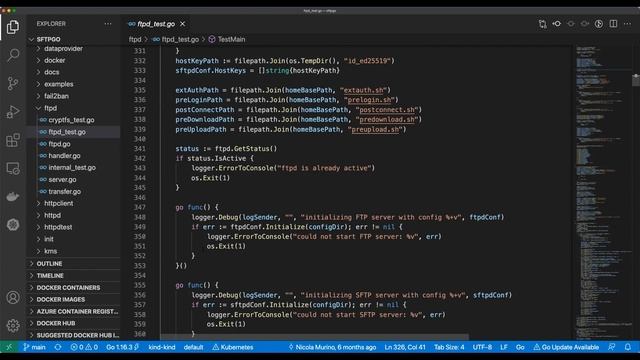Expand the init folder
The height and width of the screenshot is (360, 640).
[x=73, y=239]
